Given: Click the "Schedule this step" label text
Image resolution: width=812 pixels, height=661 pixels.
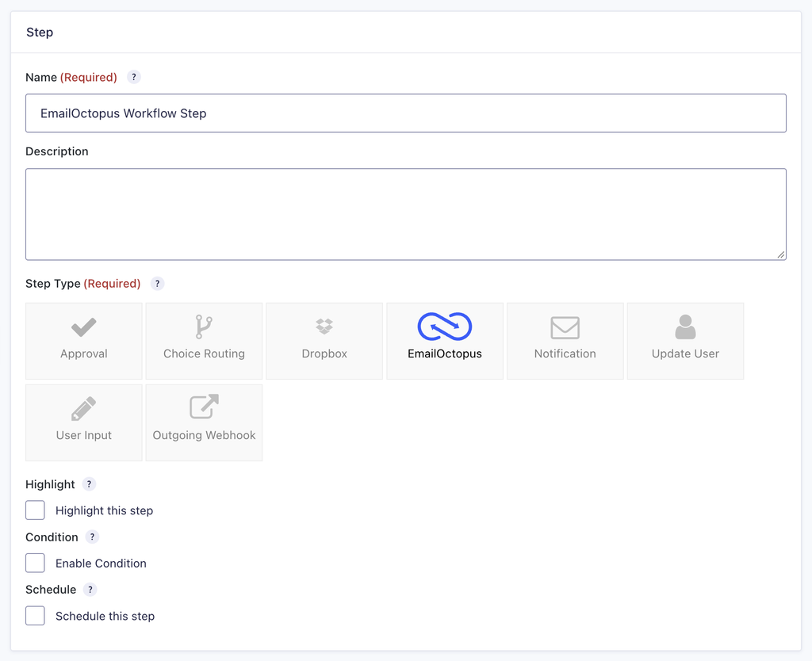Looking at the screenshot, I should coord(105,617).
